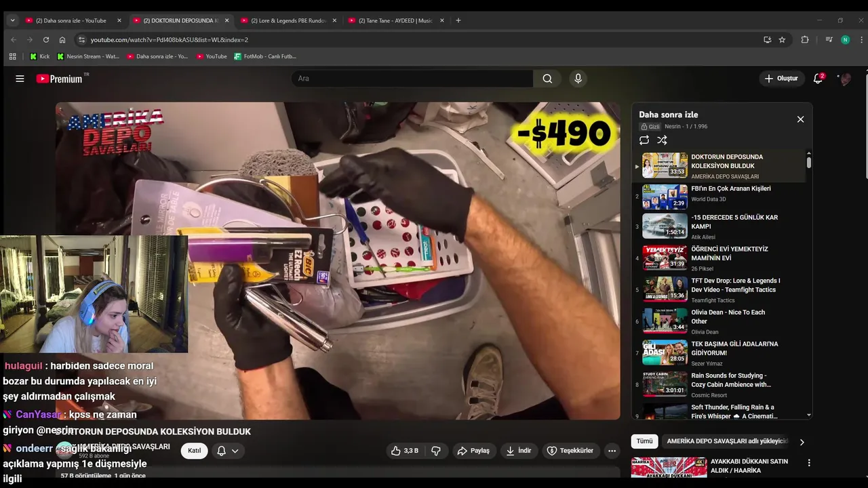This screenshot has width=868, height=488.
Task: Play FBI'ın En Çok Aranan Kişileri video
Action: tap(719, 195)
